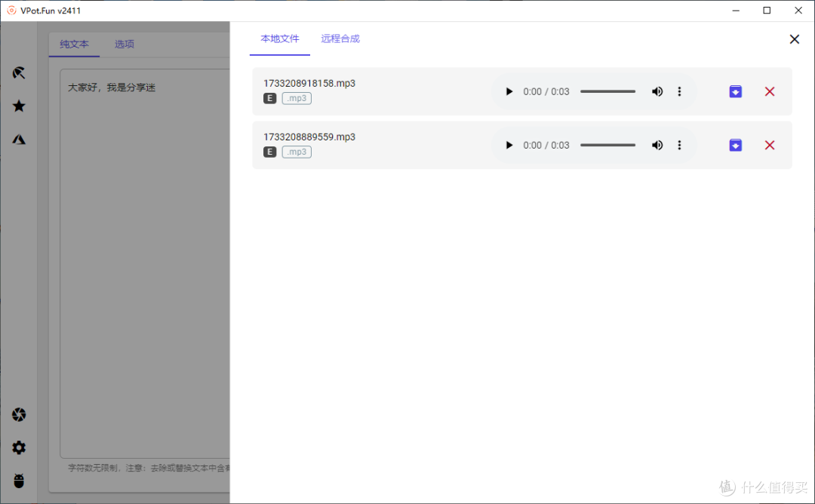This screenshot has height=504, width=815.
Task: Seek the 1733208889559.mp3 progress bar
Action: click(607, 145)
